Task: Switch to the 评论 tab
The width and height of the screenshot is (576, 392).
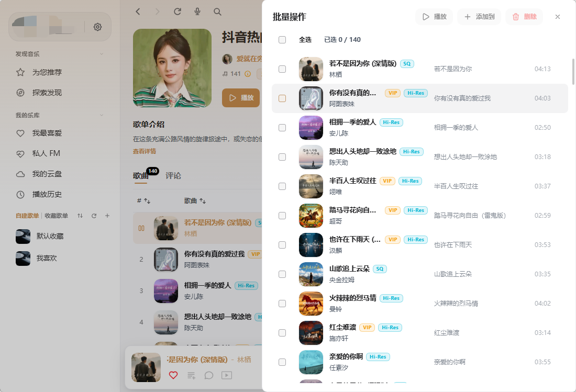Action: pyautogui.click(x=173, y=176)
